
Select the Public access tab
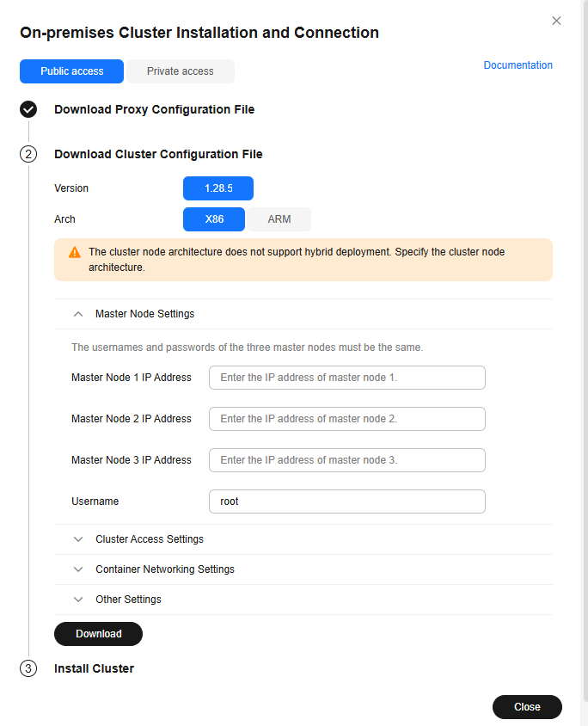pyautogui.click(x=71, y=71)
